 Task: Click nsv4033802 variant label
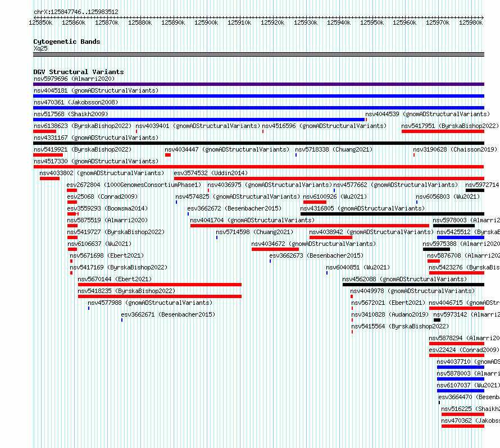point(102,173)
